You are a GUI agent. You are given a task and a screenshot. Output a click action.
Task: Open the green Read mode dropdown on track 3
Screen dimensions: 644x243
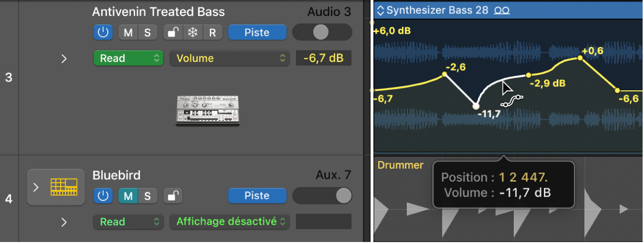[x=128, y=58]
